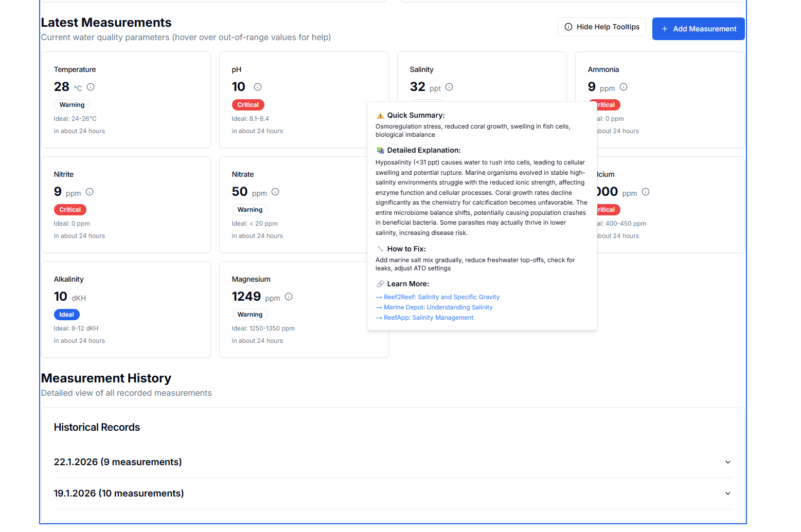The image size is (801, 532).
Task: Open the Salinity info tooltip icon
Action: (x=449, y=87)
